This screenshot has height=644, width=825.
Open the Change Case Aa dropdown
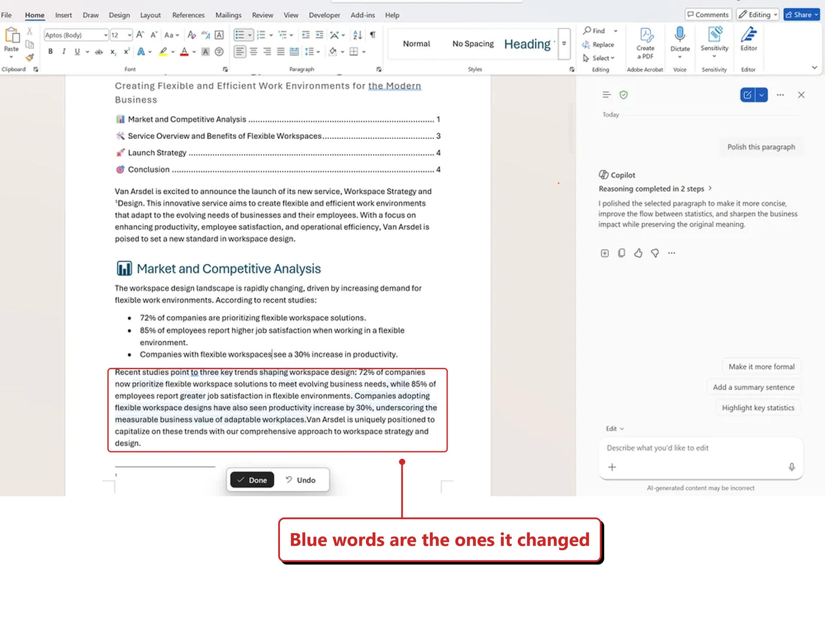tap(172, 35)
